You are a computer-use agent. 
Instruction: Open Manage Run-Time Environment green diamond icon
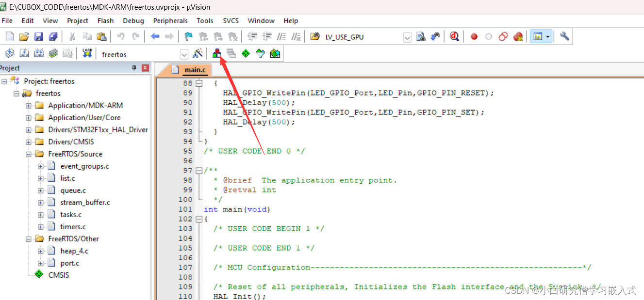click(246, 53)
